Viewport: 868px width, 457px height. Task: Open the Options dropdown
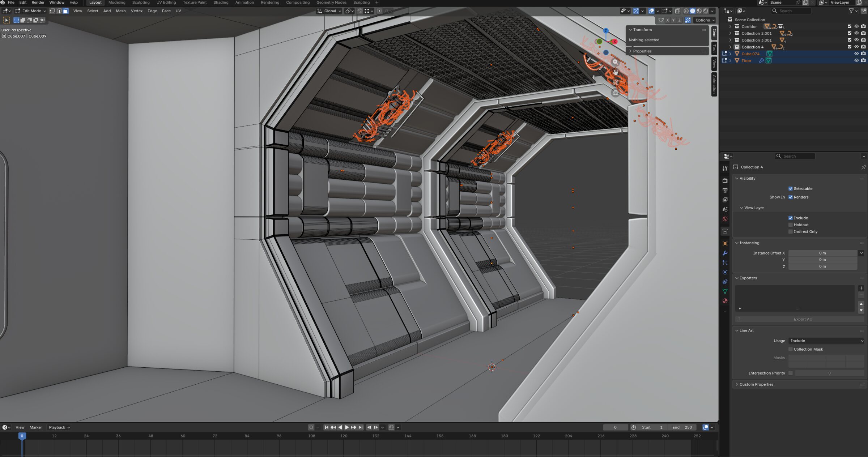coord(705,20)
